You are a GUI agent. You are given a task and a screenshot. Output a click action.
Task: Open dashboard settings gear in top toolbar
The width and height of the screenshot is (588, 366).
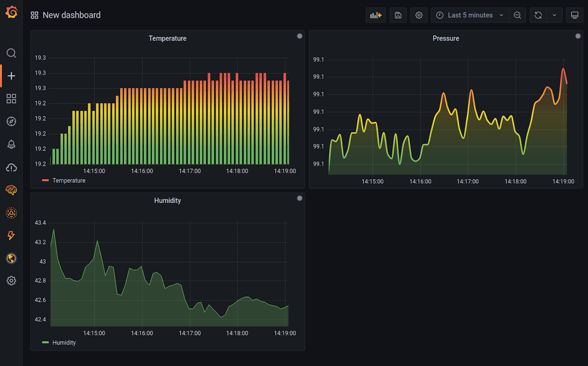point(419,15)
